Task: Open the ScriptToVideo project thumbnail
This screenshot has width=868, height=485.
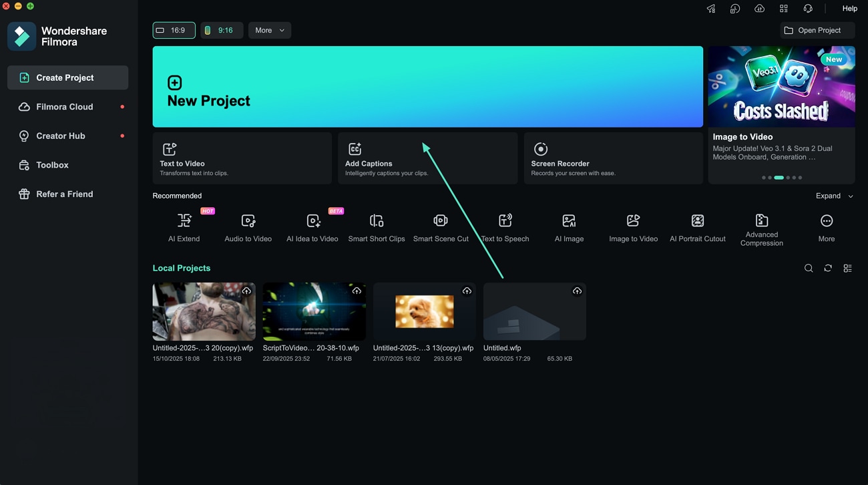Action: (314, 311)
